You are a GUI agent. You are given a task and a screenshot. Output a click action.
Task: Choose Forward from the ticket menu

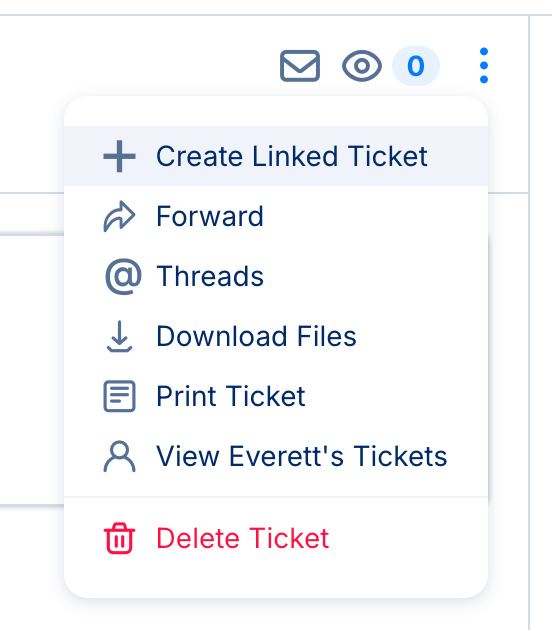pyautogui.click(x=276, y=216)
